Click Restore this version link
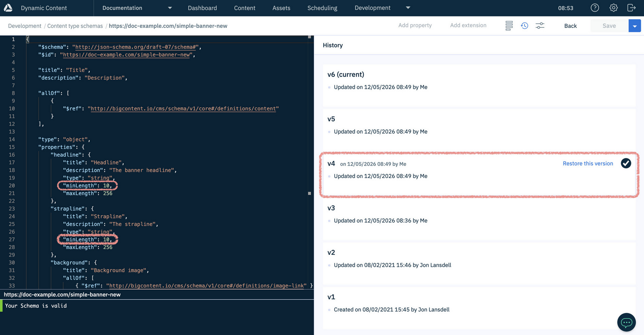 click(588, 164)
